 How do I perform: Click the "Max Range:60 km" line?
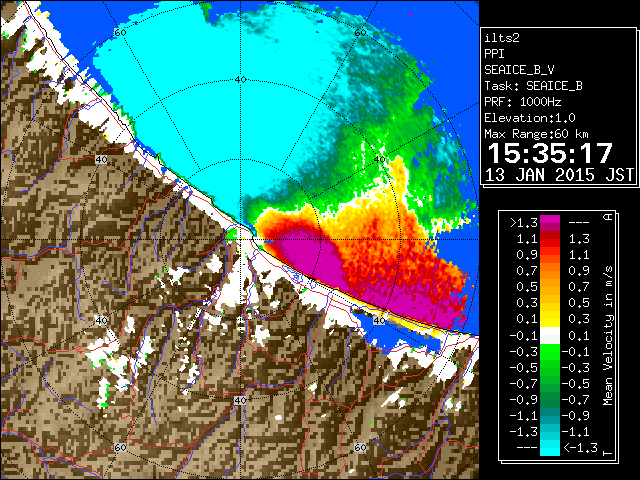(536, 134)
